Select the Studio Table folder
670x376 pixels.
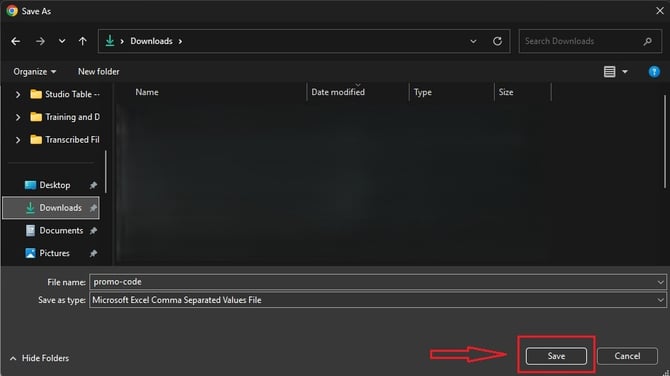click(x=65, y=94)
